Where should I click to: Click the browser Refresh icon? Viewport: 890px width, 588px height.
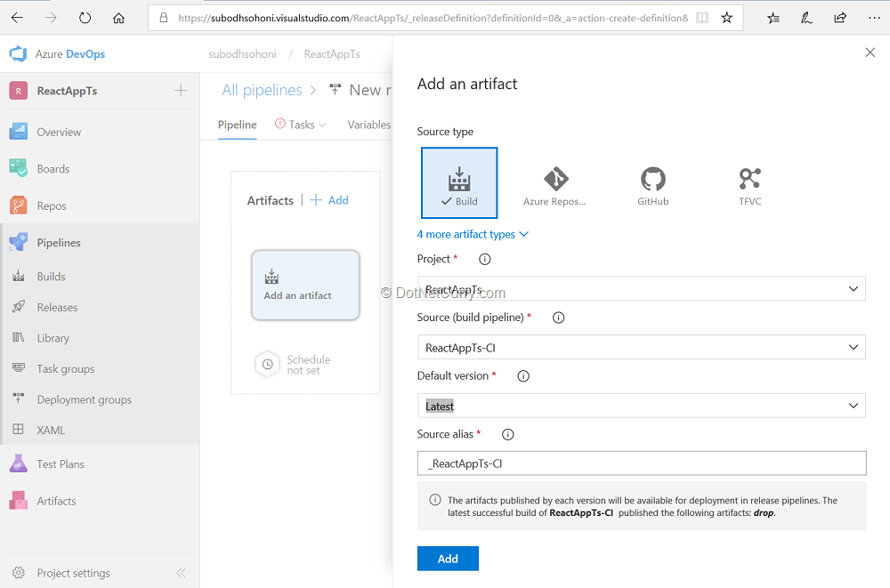point(85,18)
